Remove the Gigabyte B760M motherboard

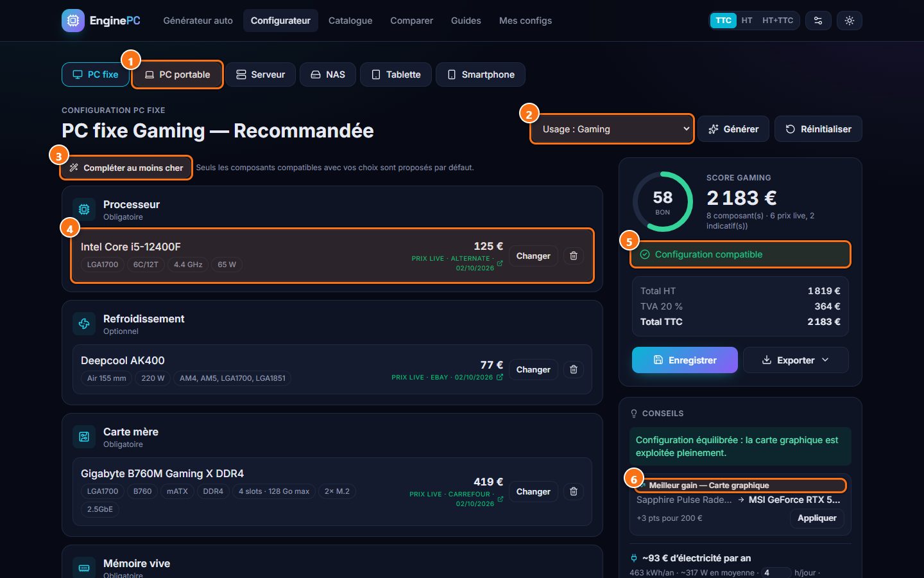point(574,491)
